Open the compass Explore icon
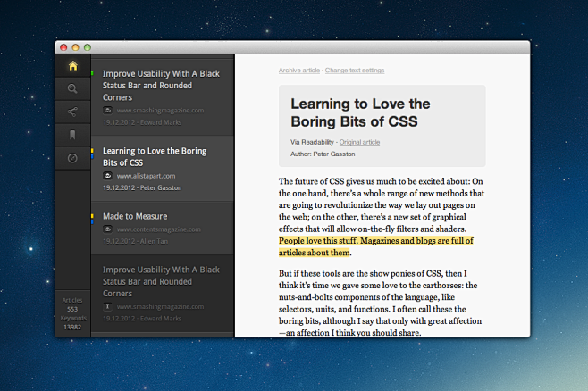This screenshot has width=588, height=391. [x=72, y=158]
